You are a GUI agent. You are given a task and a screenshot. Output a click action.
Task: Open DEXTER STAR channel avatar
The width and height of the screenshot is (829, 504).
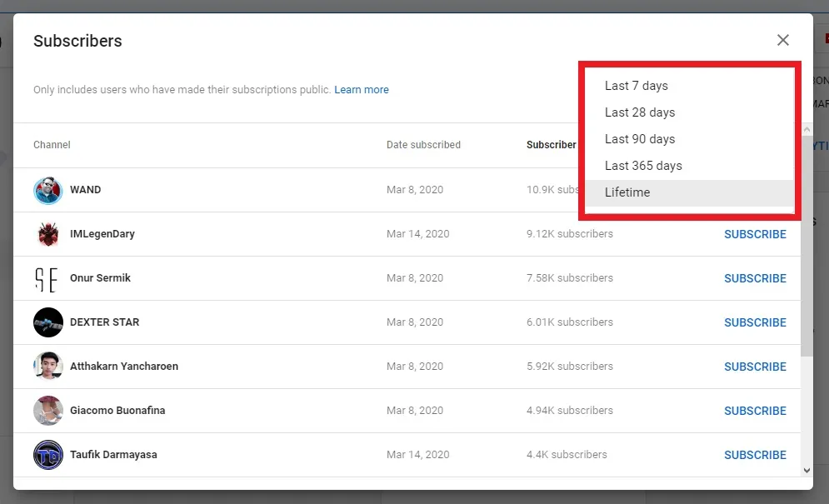click(x=48, y=322)
